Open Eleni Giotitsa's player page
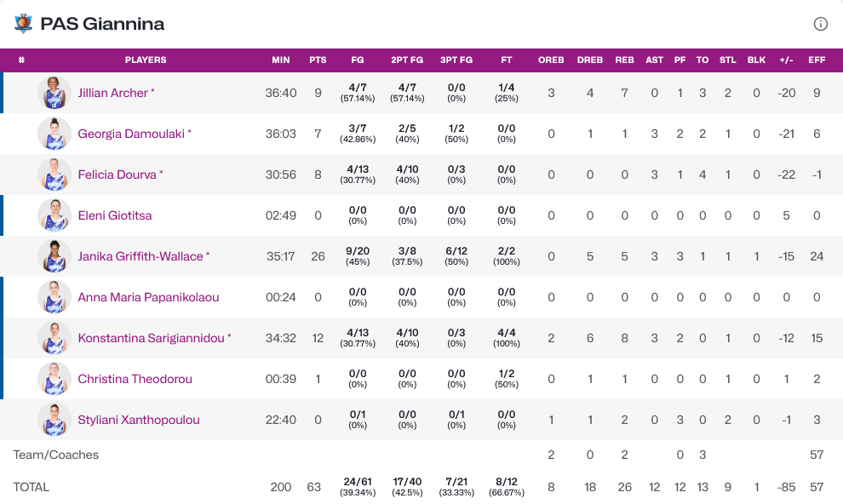 pyautogui.click(x=115, y=215)
